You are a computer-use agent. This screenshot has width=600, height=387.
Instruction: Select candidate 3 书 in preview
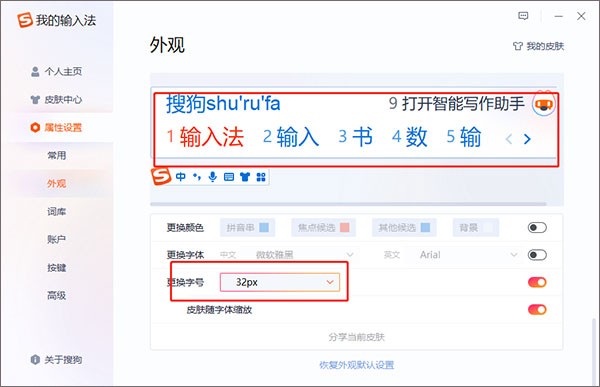(x=355, y=137)
